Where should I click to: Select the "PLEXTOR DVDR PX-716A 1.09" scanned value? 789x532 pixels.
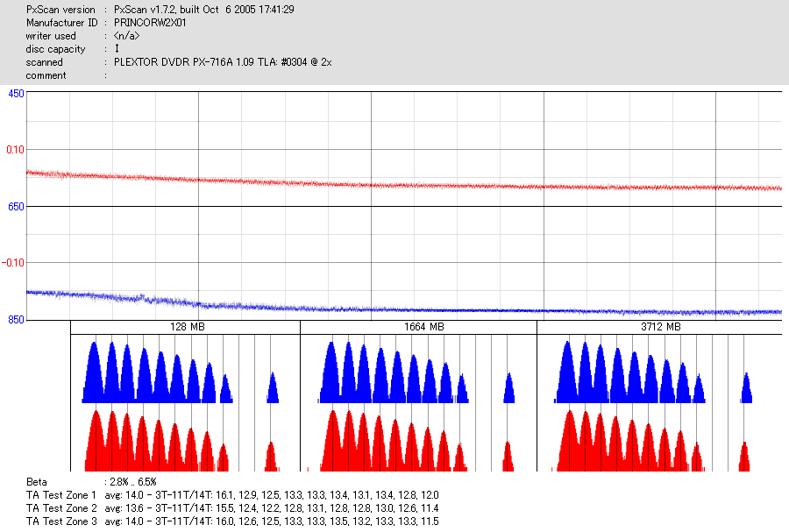coord(223,62)
